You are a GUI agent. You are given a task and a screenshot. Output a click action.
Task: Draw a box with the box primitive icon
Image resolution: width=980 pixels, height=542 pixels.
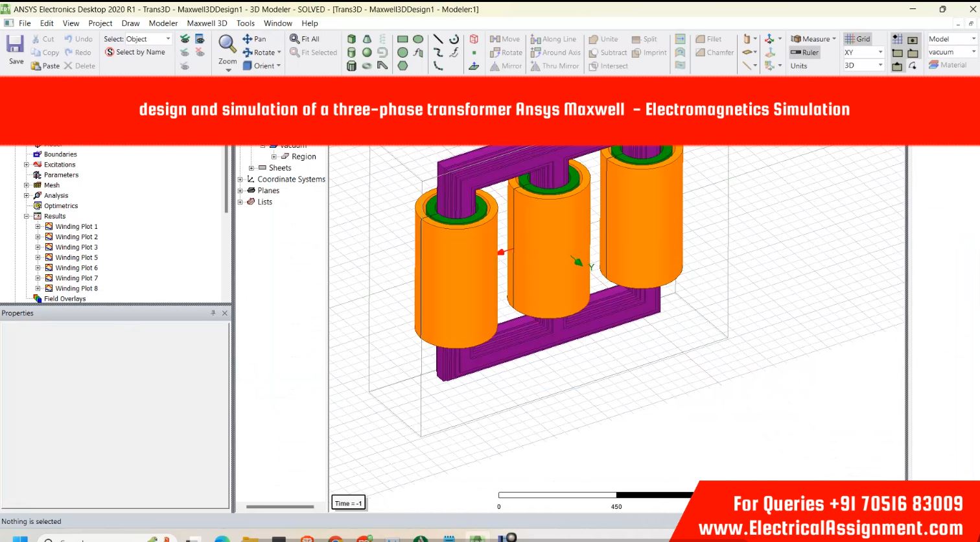tap(351, 39)
